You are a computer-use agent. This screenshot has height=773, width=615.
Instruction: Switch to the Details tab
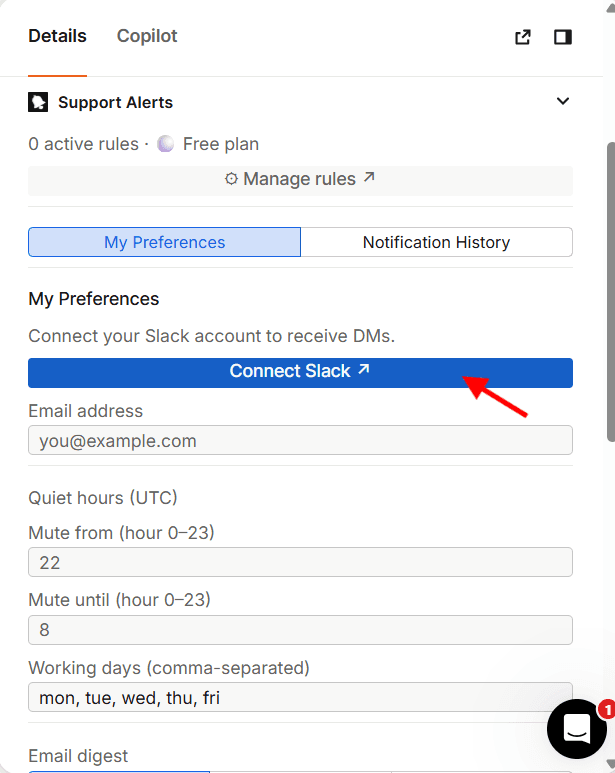point(57,36)
